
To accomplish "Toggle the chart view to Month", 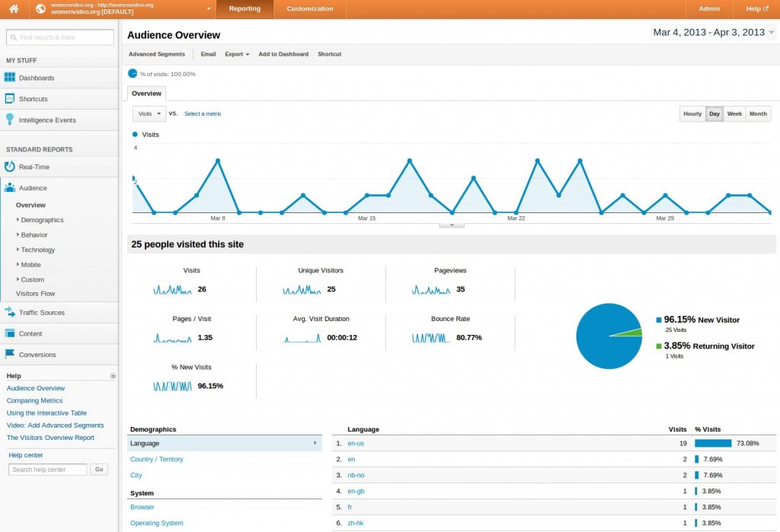I will [x=758, y=114].
